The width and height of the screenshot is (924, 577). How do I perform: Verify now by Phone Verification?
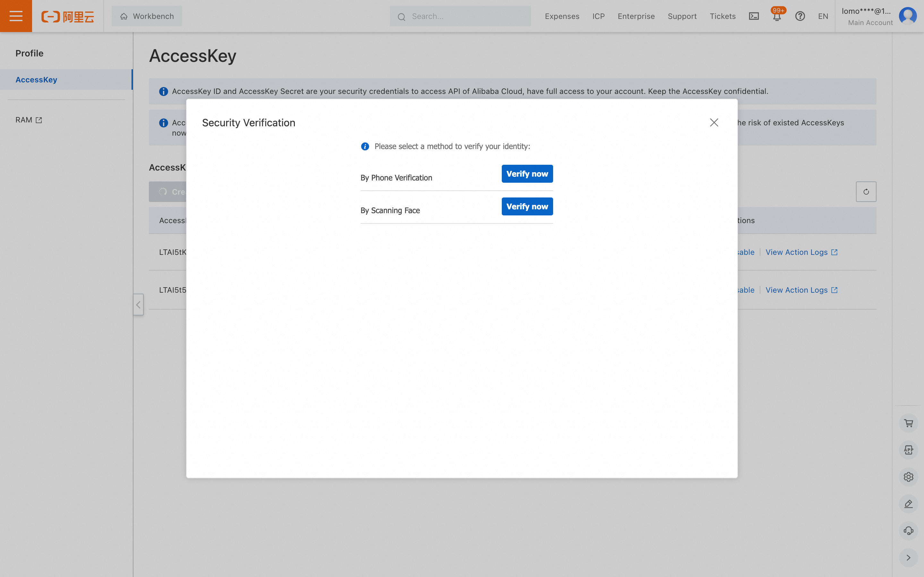pyautogui.click(x=527, y=174)
